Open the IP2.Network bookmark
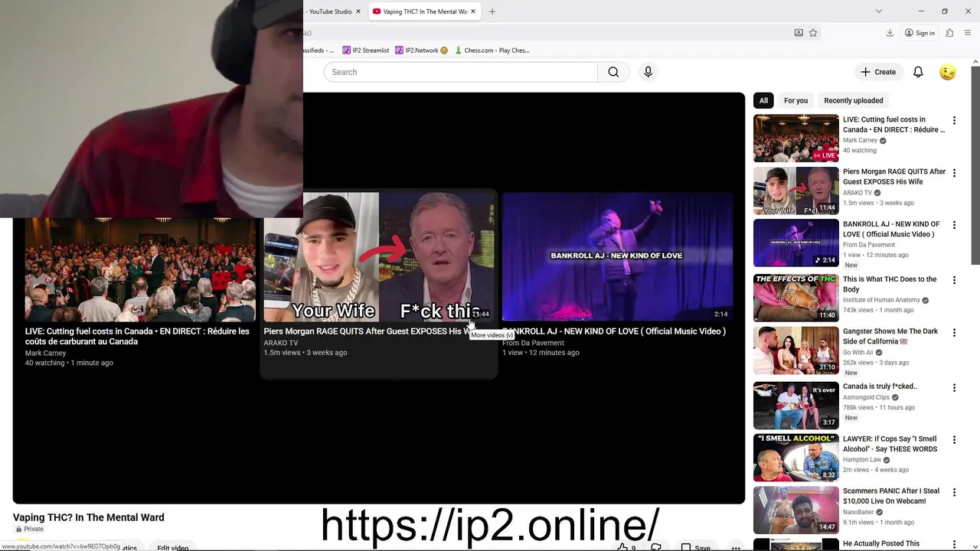The height and width of the screenshot is (551, 980). point(421,51)
